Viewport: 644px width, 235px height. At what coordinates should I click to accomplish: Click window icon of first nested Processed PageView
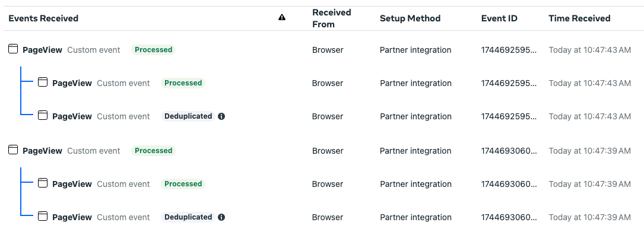pyautogui.click(x=43, y=82)
